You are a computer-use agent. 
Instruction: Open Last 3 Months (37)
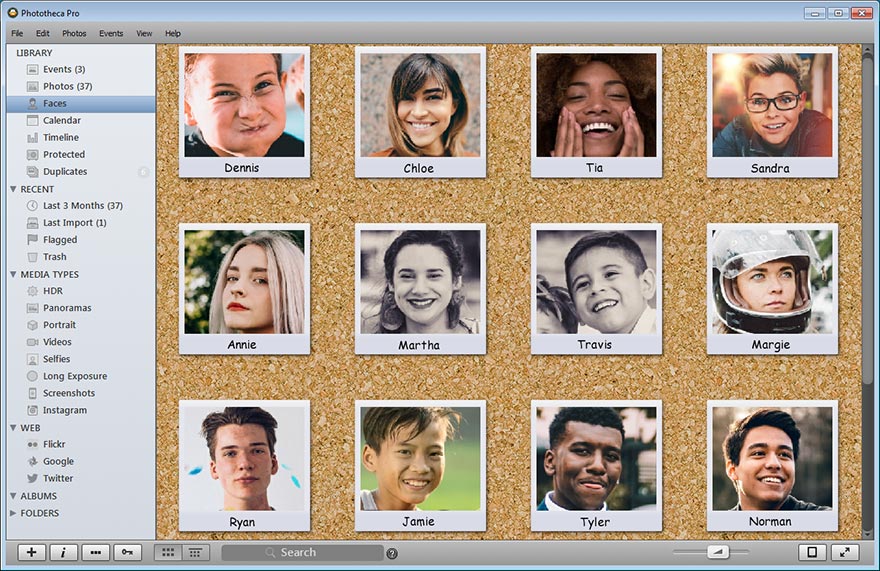click(x=81, y=205)
